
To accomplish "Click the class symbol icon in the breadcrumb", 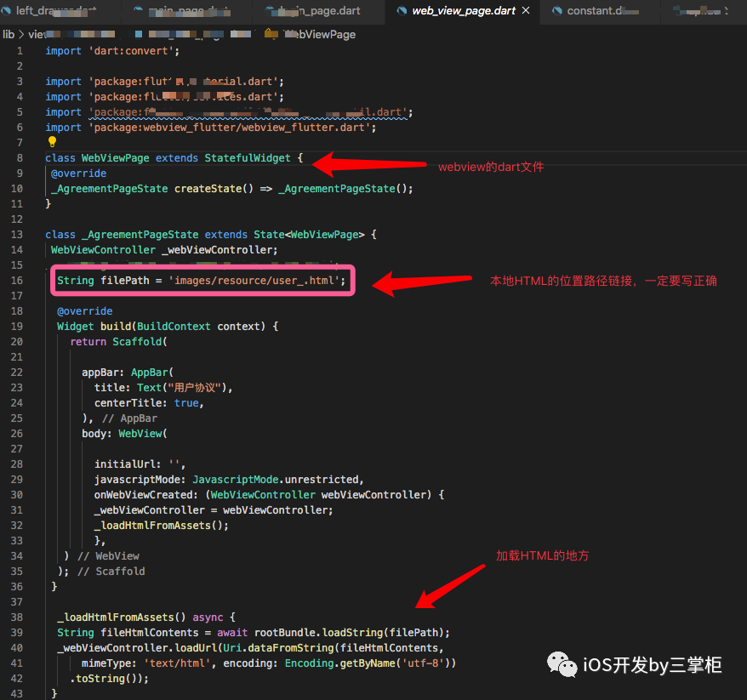I will click(x=271, y=34).
